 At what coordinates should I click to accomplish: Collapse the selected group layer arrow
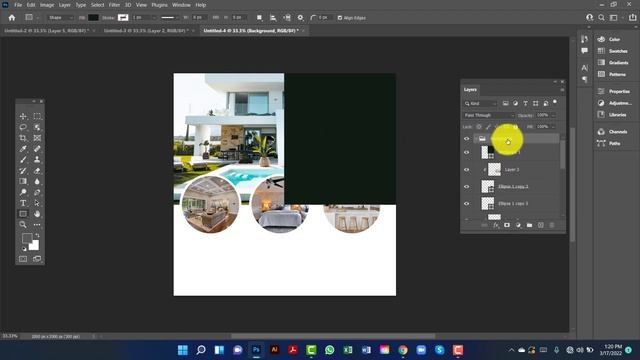coord(476,139)
